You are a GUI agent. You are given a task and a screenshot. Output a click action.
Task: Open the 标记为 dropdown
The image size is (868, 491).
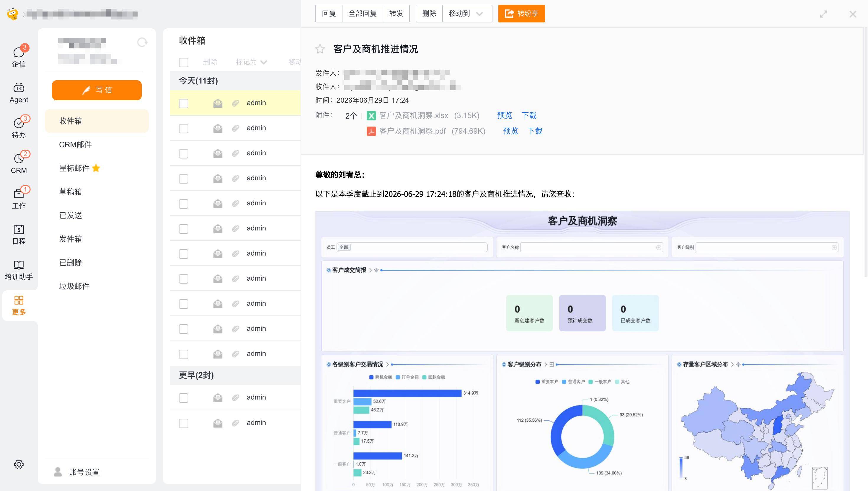[251, 62]
